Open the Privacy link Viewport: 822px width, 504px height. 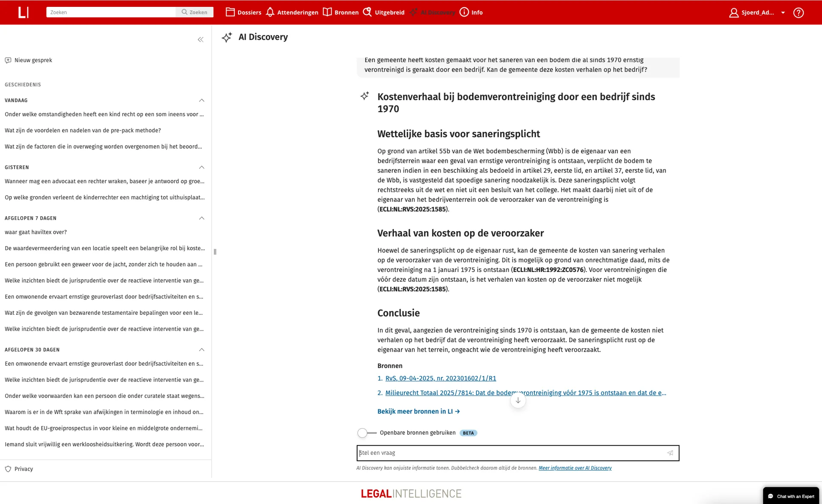24,469
